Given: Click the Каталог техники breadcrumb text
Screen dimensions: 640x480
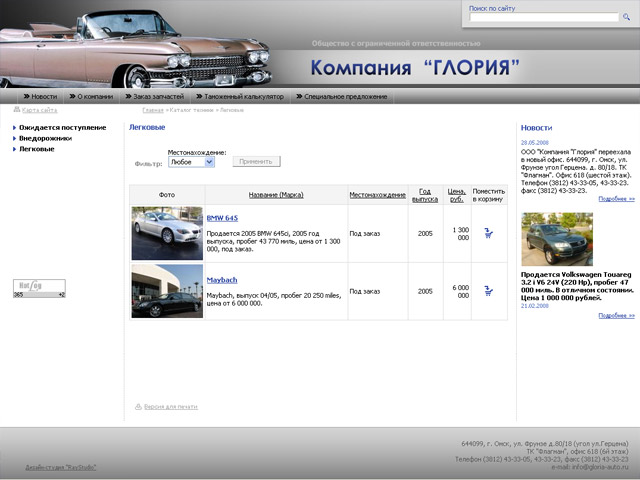Looking at the screenshot, I should click(191, 110).
